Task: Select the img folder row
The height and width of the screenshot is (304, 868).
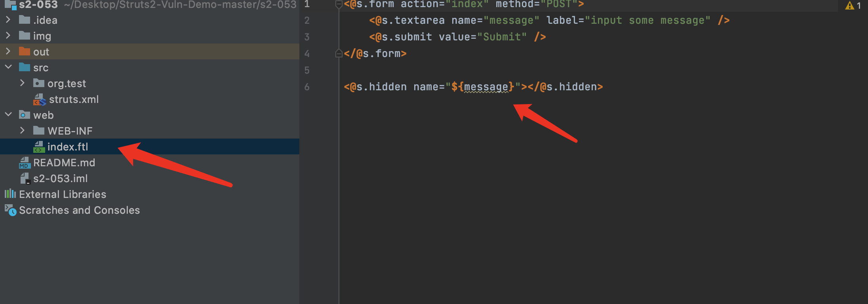Action: [150, 36]
